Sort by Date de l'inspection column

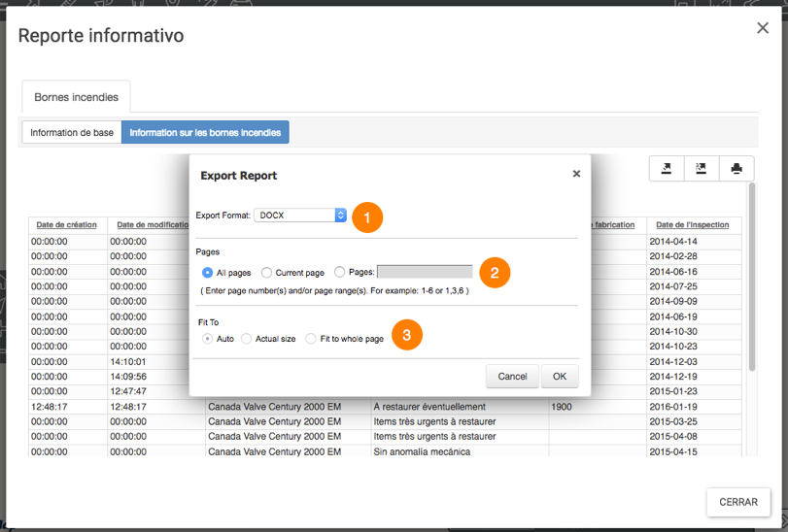coord(692,225)
